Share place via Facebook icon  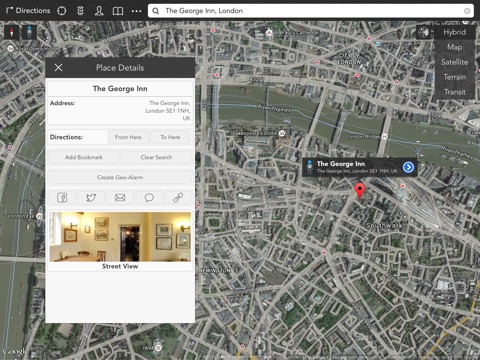62,197
